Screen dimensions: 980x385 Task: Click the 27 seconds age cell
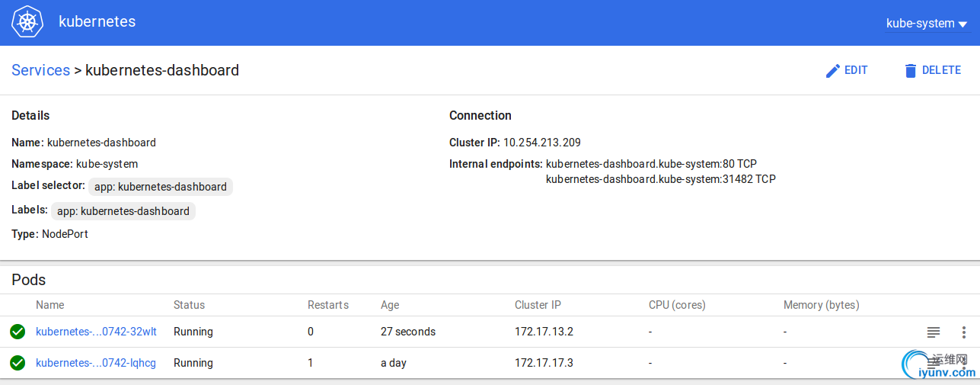click(408, 332)
